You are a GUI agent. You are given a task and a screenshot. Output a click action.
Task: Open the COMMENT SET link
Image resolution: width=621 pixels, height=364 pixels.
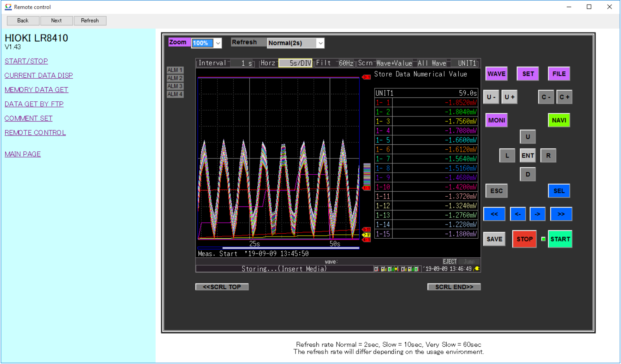click(x=29, y=118)
